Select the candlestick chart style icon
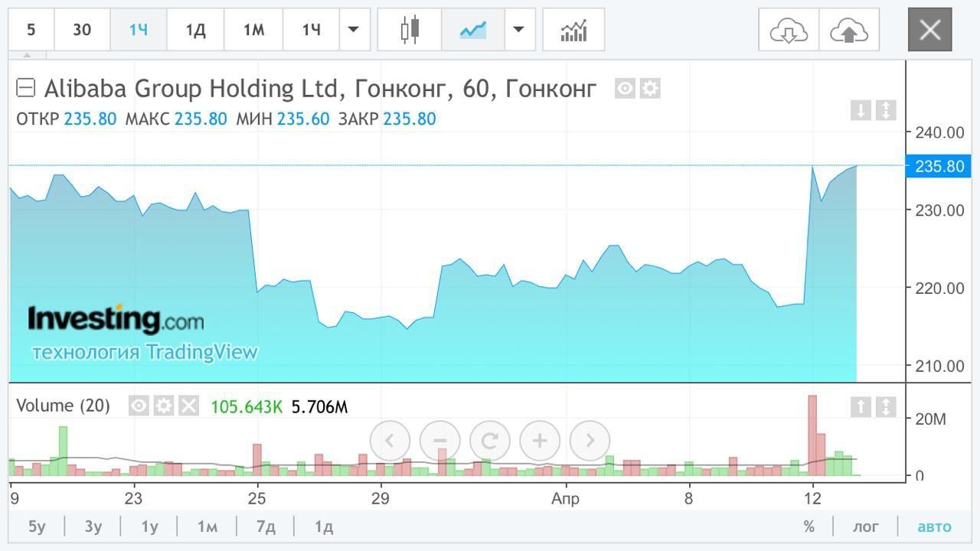The image size is (980, 551). coord(410,30)
